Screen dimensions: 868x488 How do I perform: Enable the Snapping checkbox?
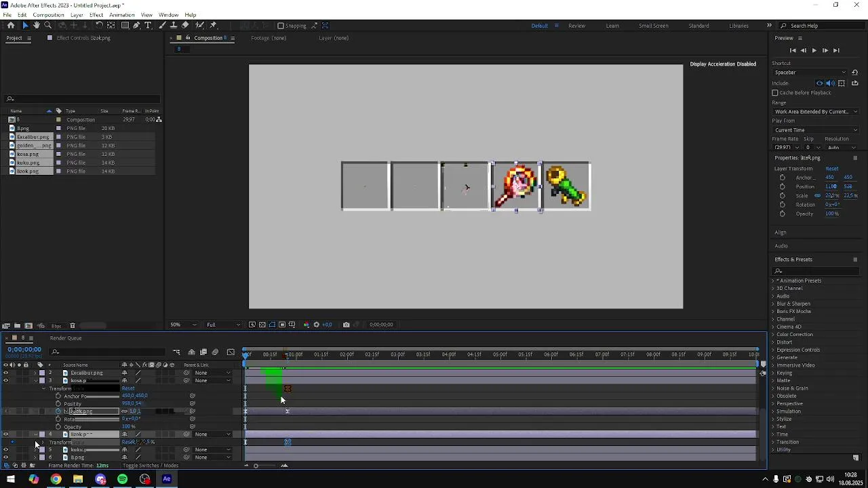click(x=281, y=26)
